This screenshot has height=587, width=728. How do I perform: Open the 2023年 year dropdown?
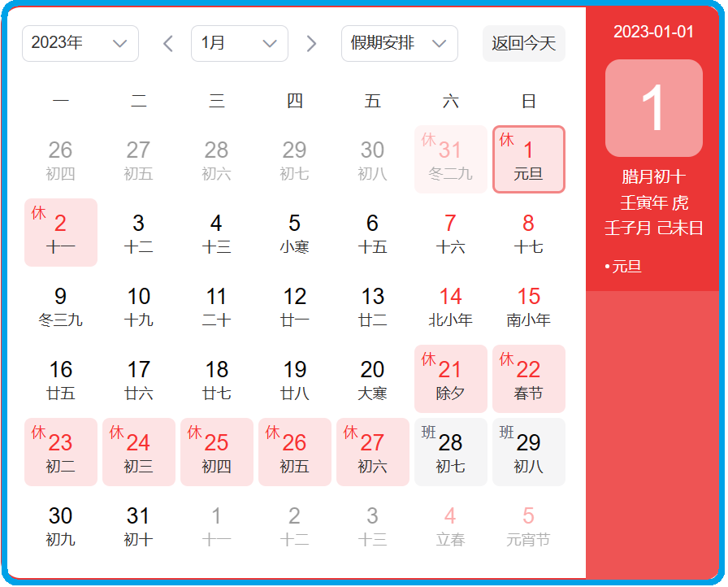pyautogui.click(x=80, y=44)
